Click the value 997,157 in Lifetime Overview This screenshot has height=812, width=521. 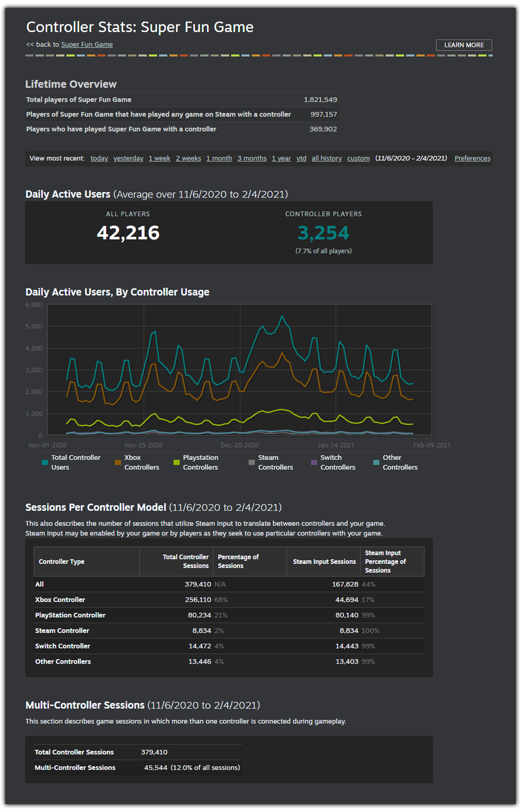(324, 115)
